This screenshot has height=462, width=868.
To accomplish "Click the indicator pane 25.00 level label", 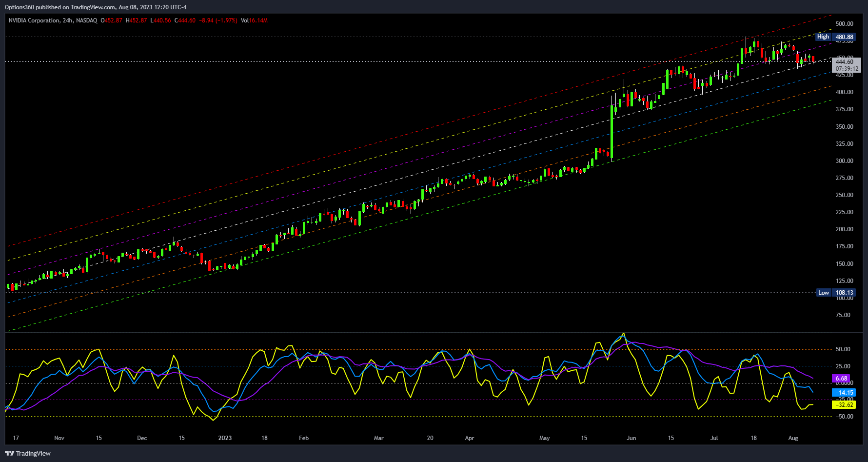I will click(x=843, y=366).
